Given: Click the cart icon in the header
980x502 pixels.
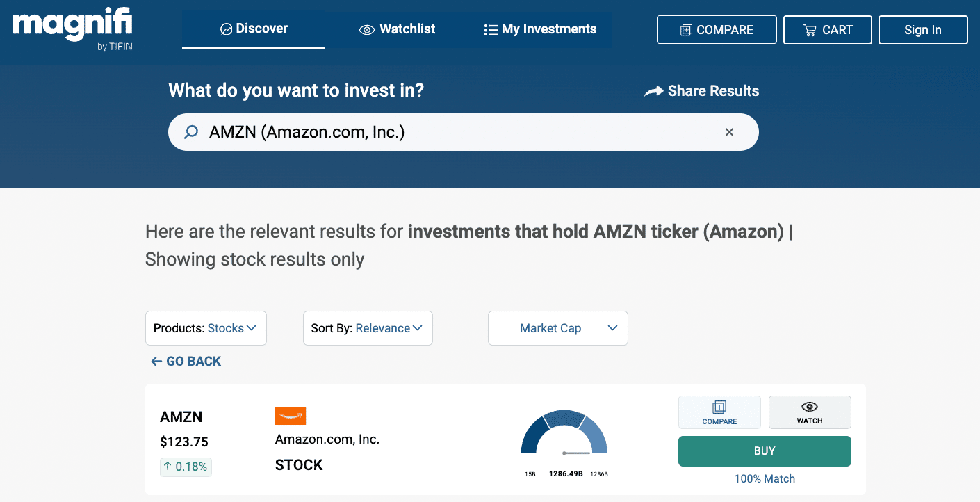Looking at the screenshot, I should pos(809,30).
